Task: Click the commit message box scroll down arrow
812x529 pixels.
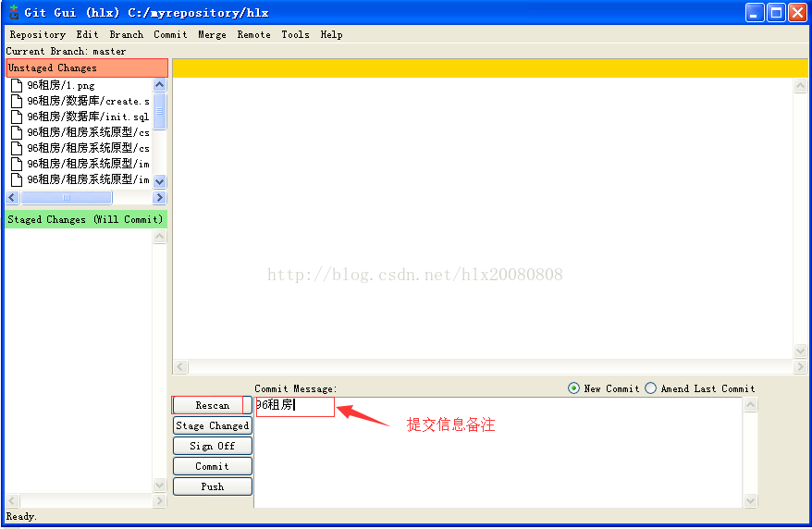Action: click(750, 500)
